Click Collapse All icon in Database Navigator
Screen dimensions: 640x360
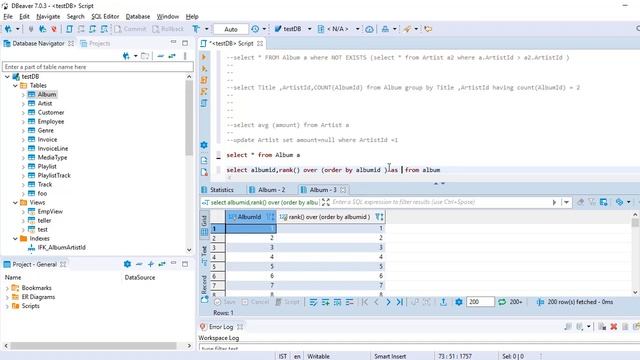(160, 56)
